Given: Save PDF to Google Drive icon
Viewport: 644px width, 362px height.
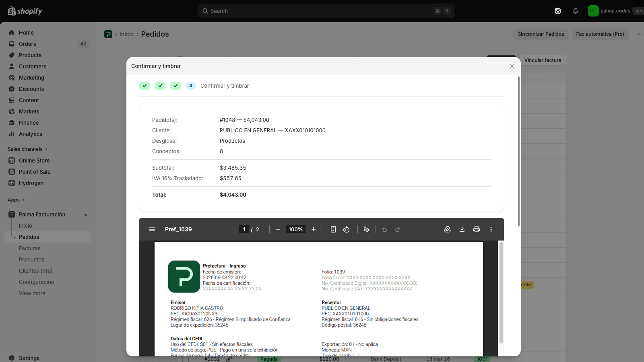Looking at the screenshot, I should (448, 229).
